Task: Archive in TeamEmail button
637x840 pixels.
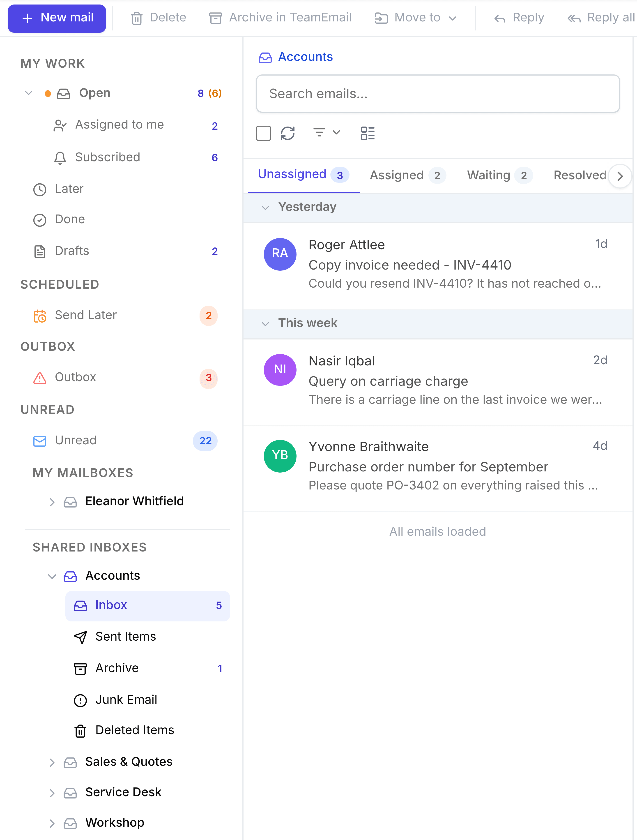Action: tap(281, 17)
